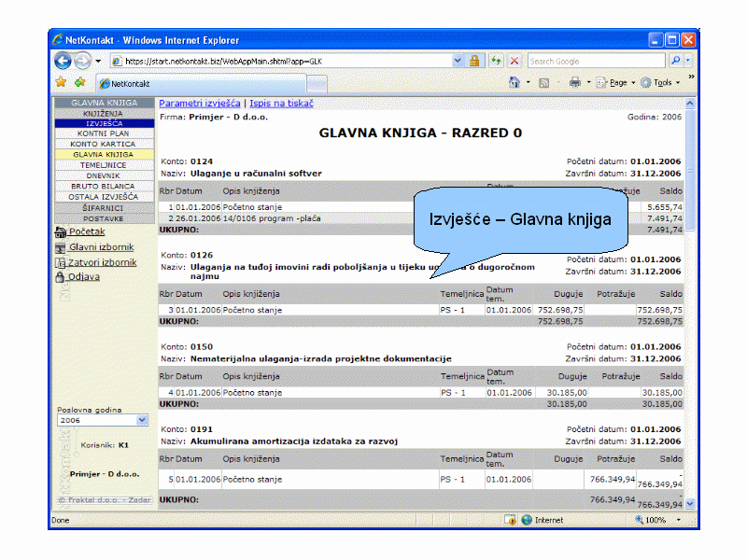The width and height of the screenshot is (747, 560).
Task: Click the Glavni izbornik menu icon
Action: pos(61,248)
